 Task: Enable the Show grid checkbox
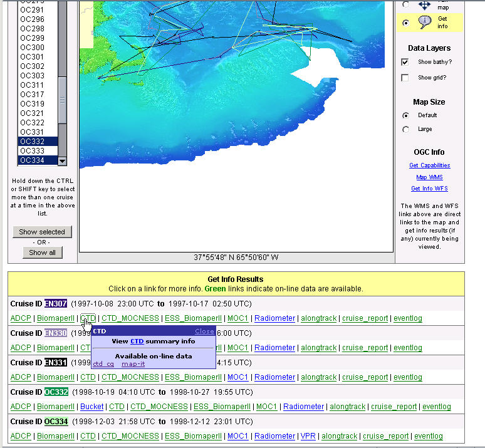pos(405,78)
